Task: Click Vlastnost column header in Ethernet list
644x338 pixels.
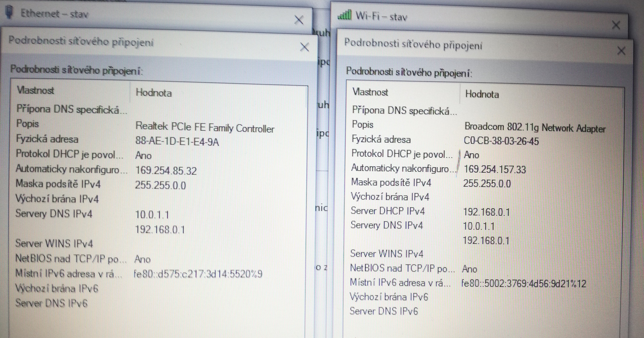Action: point(35,90)
